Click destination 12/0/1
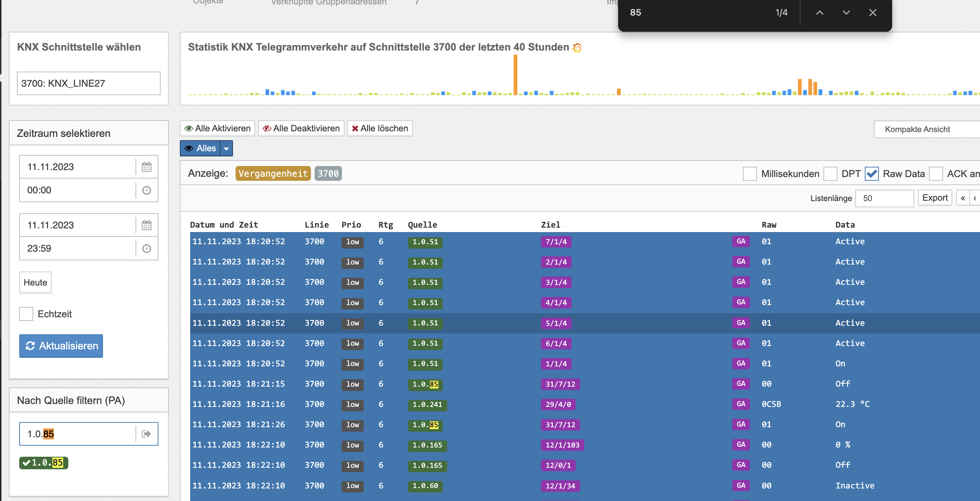 [558, 465]
